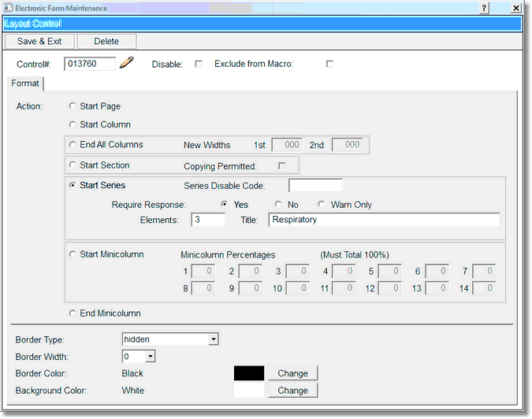This screenshot has height=419, width=532.
Task: Click Minicolumn percentage field 6
Action: click(437, 271)
